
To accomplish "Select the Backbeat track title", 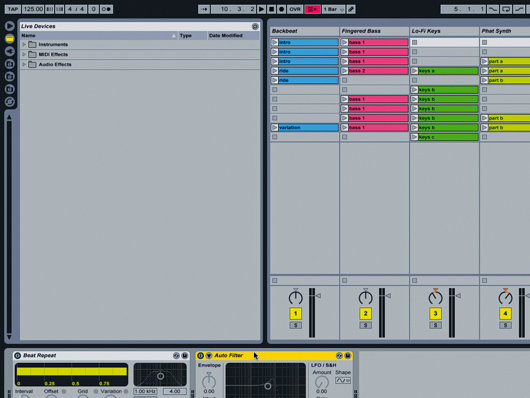I will (x=305, y=31).
